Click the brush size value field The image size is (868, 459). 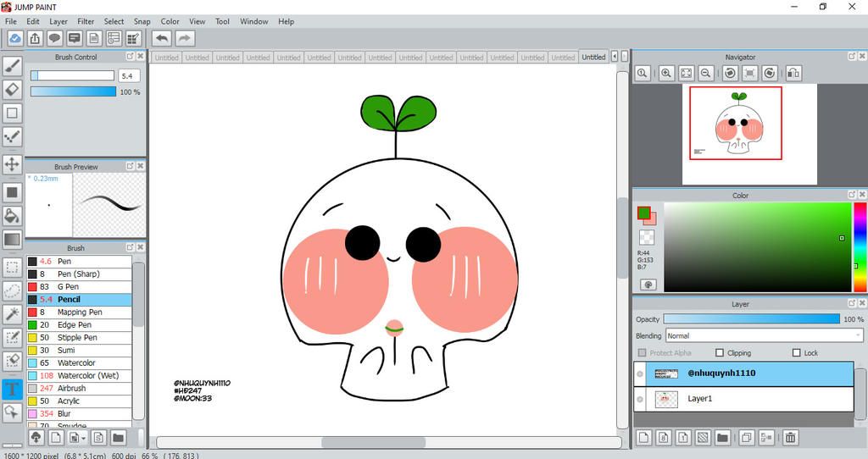coord(130,75)
